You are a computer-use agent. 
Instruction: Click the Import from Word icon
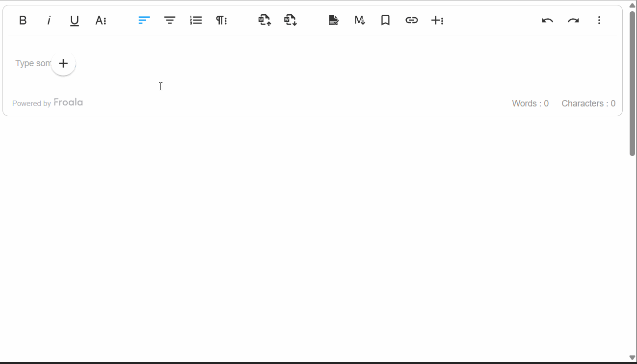pos(265,21)
